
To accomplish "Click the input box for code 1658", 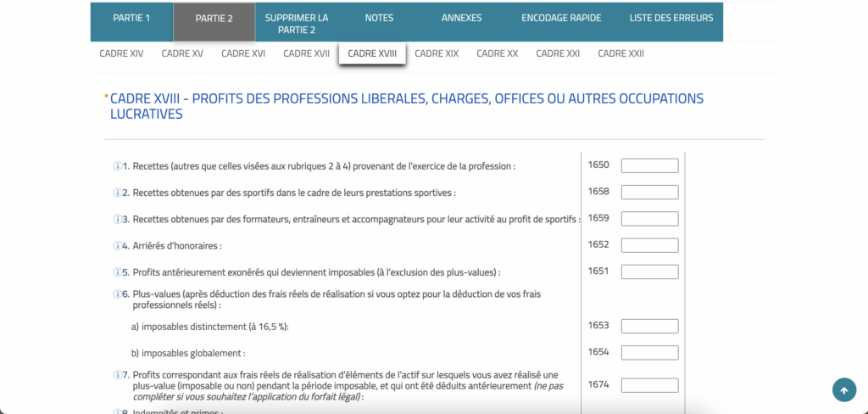I will pos(650,193).
